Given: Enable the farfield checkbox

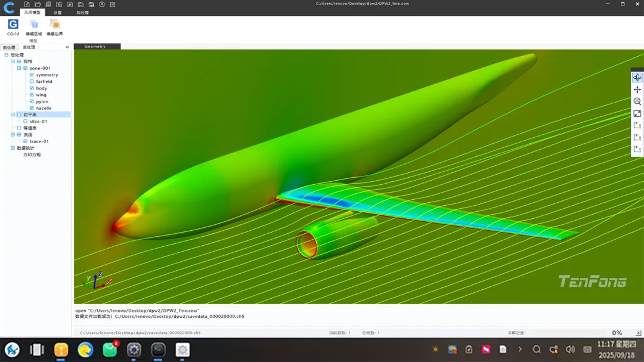Looking at the screenshot, I should click(32, 82).
